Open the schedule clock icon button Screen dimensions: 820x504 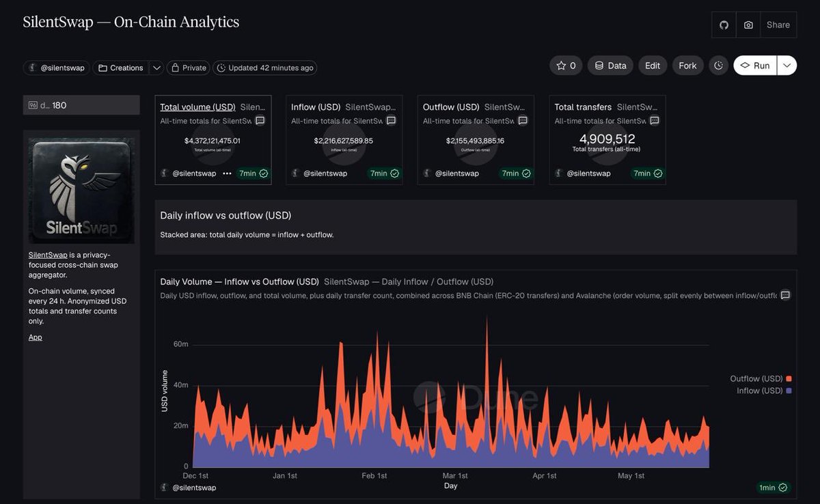(x=718, y=66)
